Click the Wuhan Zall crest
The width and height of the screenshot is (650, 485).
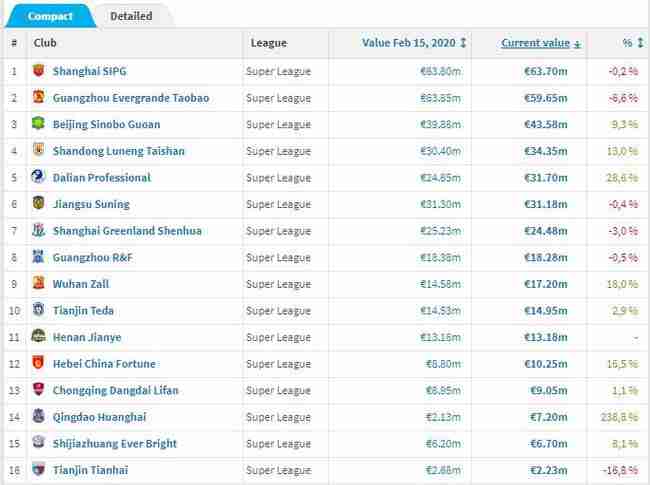click(x=38, y=283)
